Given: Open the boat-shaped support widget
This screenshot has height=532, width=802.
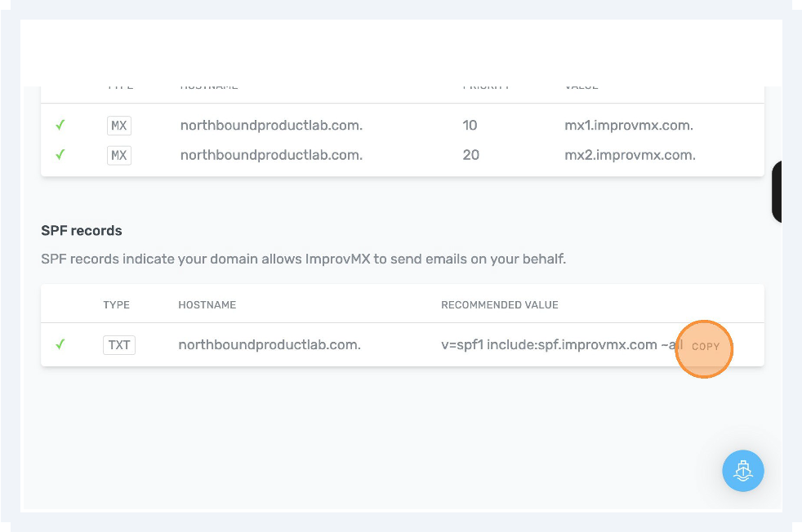Looking at the screenshot, I should pos(742,471).
